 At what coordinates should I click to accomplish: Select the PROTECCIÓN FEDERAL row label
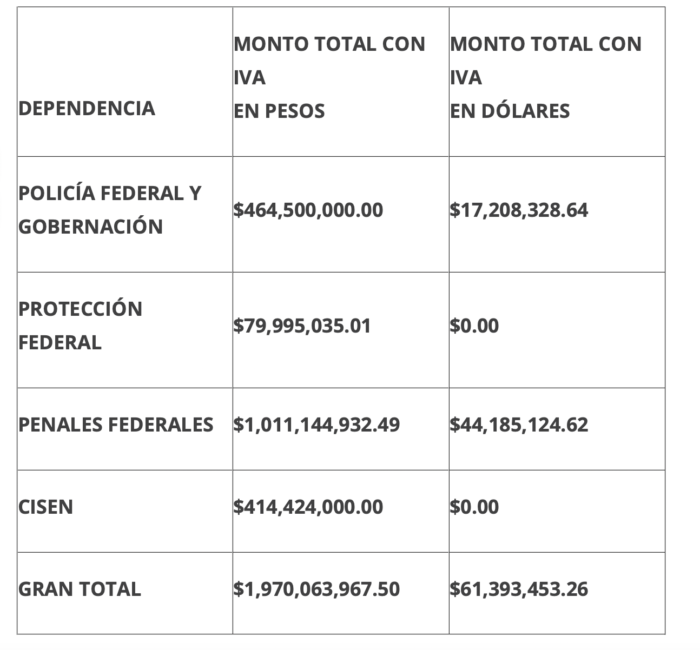pyautogui.click(x=80, y=325)
